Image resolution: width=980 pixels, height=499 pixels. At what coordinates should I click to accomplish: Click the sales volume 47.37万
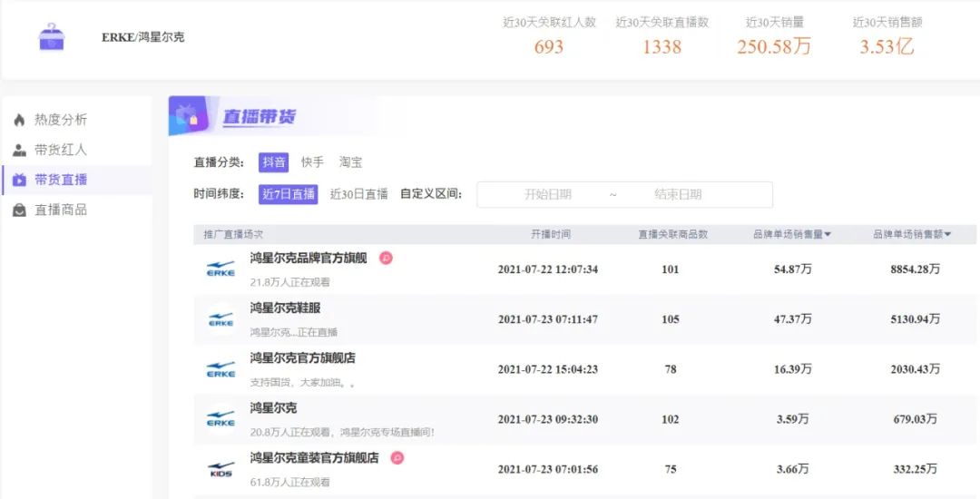pos(792,319)
